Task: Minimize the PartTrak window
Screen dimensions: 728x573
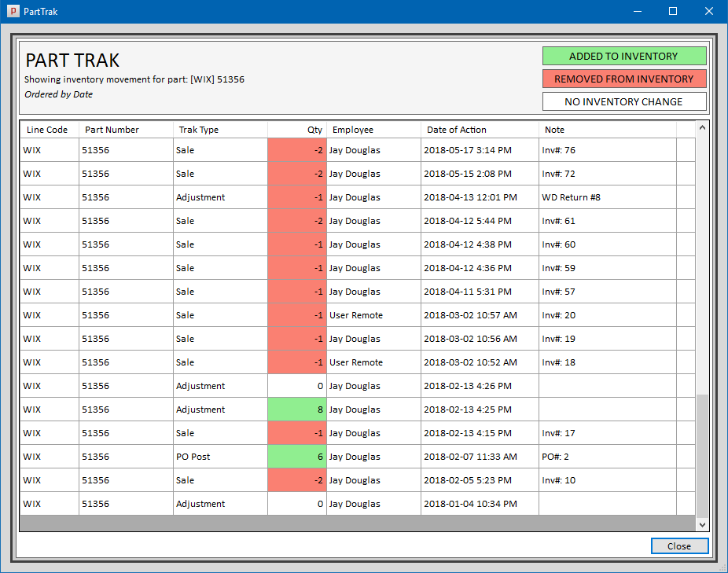Action: 638,11
